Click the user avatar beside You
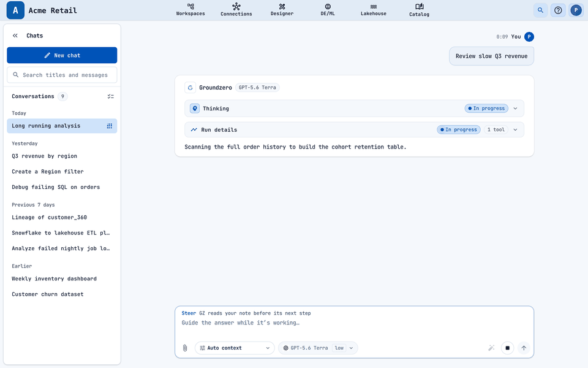 (x=529, y=37)
